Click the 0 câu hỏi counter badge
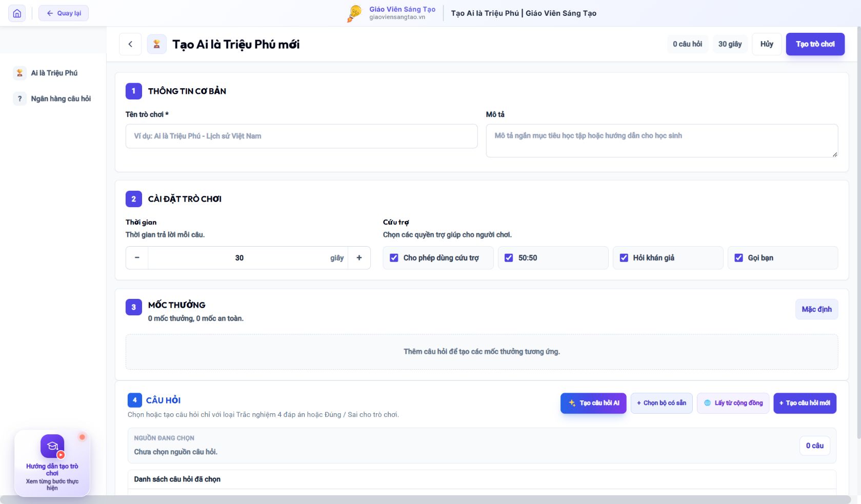The image size is (861, 504). tap(688, 44)
